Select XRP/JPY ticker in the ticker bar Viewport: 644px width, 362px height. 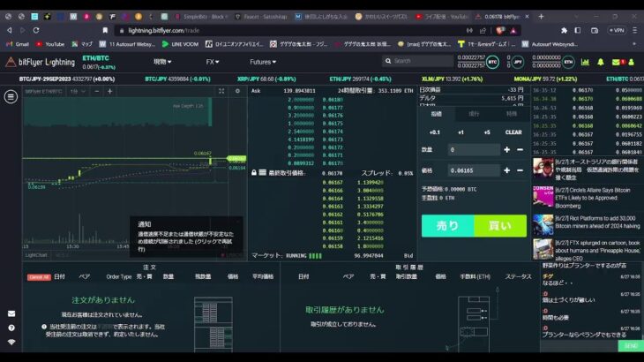pyautogui.click(x=266, y=79)
